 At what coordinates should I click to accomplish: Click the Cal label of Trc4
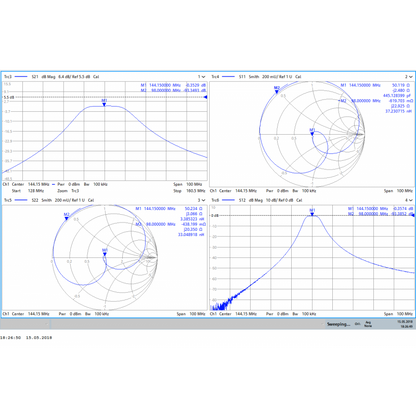coord(298,77)
